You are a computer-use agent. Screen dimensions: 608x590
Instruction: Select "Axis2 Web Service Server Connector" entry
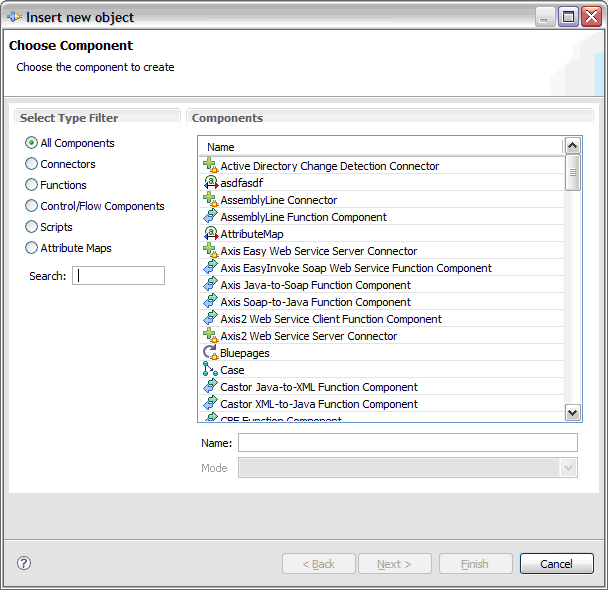pyautogui.click(x=382, y=336)
